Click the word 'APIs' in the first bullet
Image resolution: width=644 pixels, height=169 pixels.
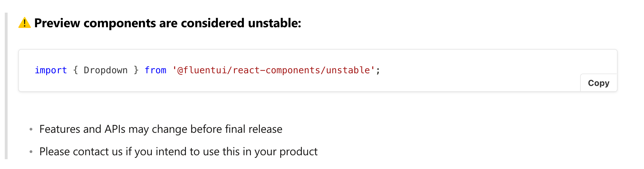[115, 129]
